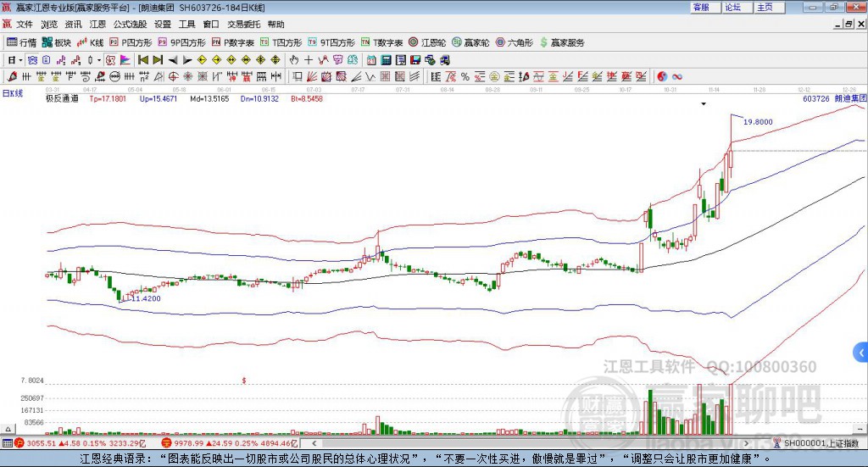868x467 pixels.
Task: Open the P数字表 tool
Action: tap(232, 42)
